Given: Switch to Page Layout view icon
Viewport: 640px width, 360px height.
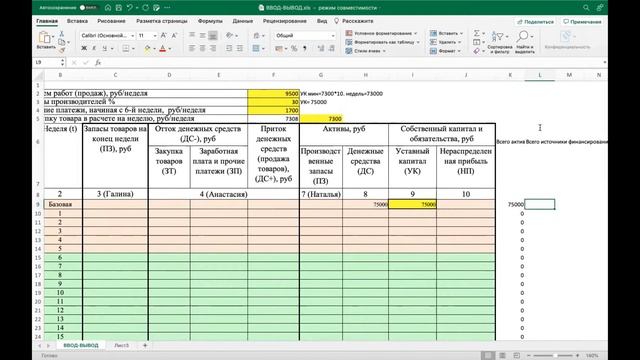Looking at the screenshot, I should (x=502, y=356).
